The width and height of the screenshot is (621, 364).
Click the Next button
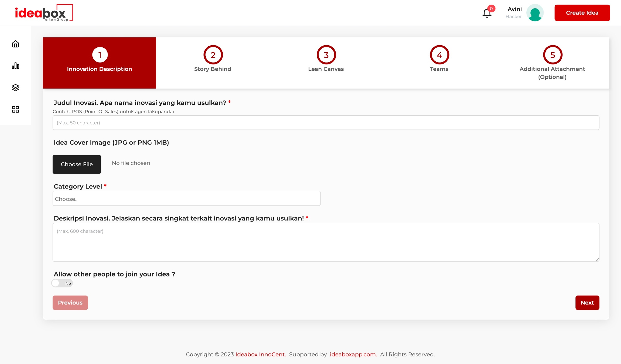(587, 303)
